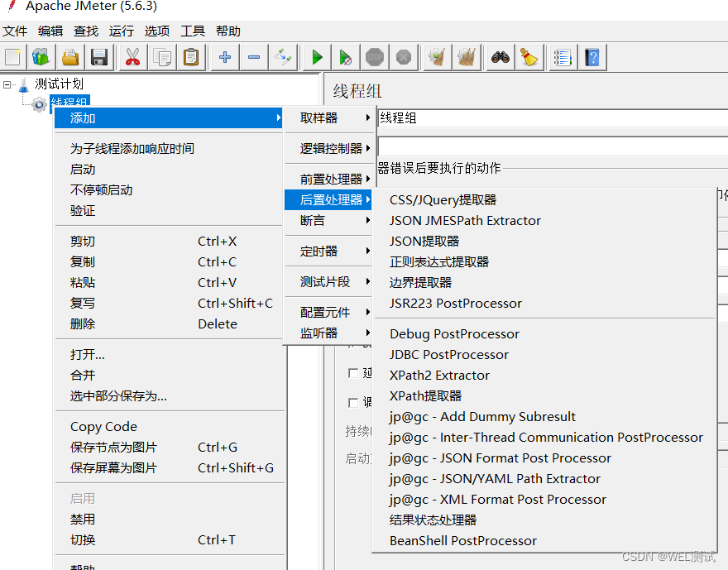Image resolution: width=728 pixels, height=570 pixels.
Task: Expand the 定时器 submenu
Action: pyautogui.click(x=328, y=251)
